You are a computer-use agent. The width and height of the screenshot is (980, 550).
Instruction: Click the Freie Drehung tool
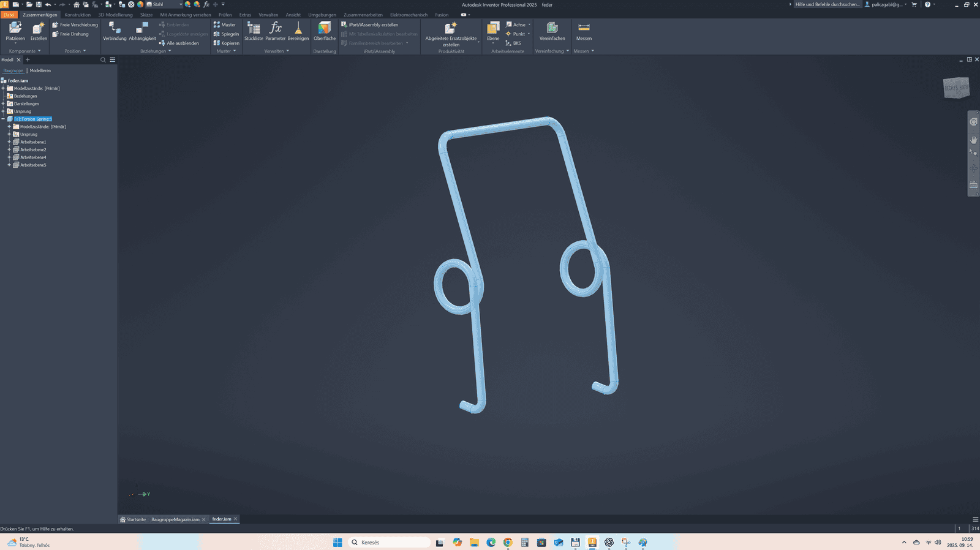pos(70,34)
